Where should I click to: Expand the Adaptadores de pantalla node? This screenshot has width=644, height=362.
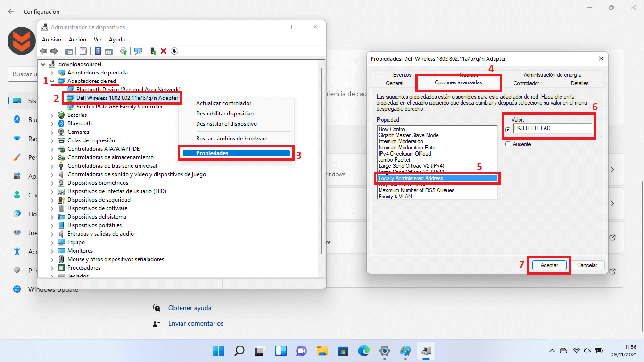pos(52,73)
